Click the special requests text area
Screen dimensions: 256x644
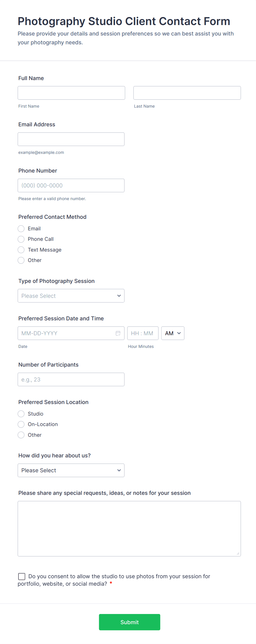(129, 528)
